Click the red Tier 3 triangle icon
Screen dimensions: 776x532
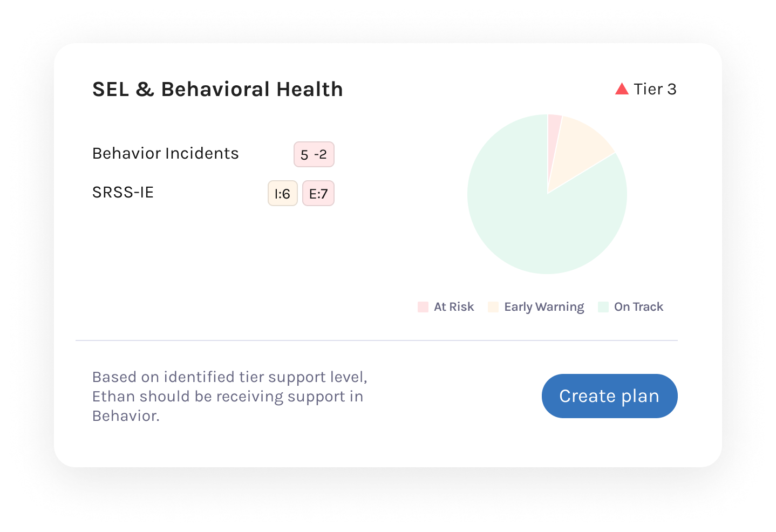[622, 90]
